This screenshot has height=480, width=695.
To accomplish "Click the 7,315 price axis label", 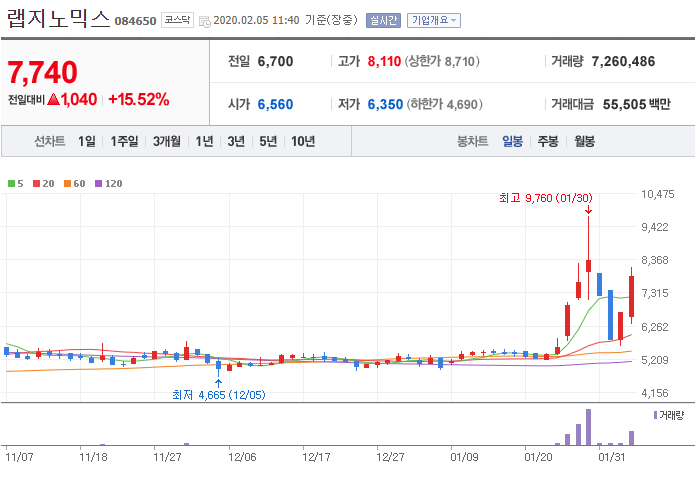I will click(x=655, y=293).
